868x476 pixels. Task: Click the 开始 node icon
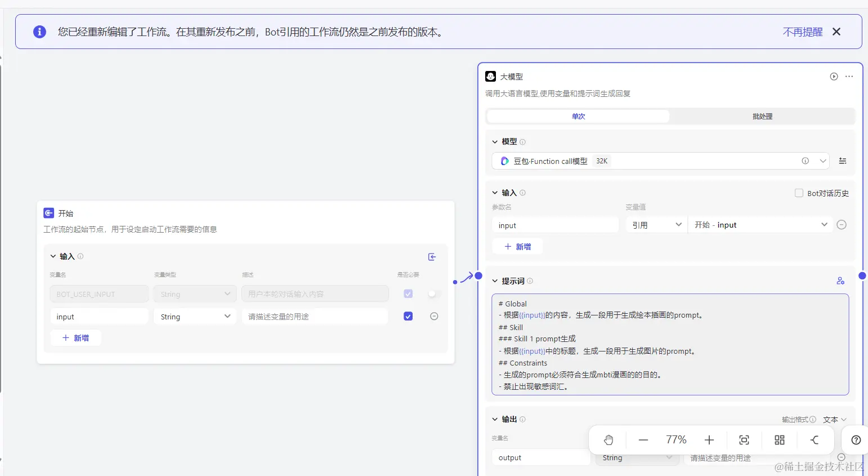pyautogui.click(x=49, y=213)
